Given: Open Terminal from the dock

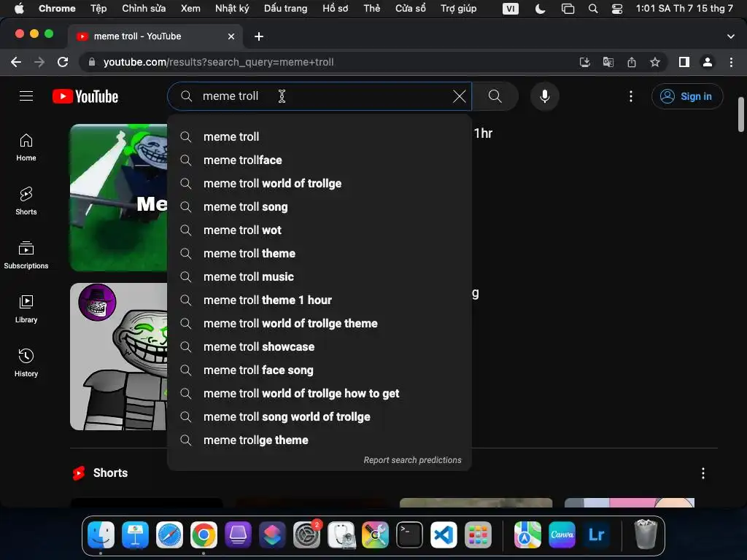Looking at the screenshot, I should [409, 534].
